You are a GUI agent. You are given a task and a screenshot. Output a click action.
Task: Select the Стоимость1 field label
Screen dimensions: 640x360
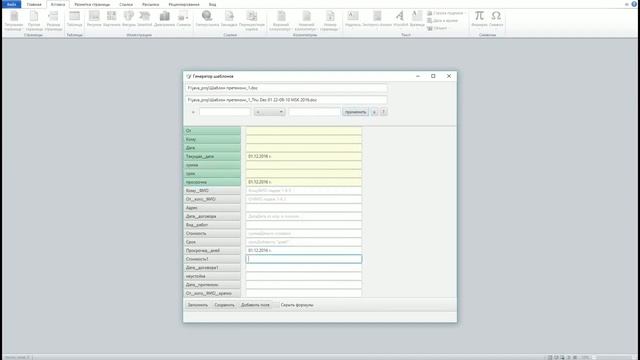[212, 259]
